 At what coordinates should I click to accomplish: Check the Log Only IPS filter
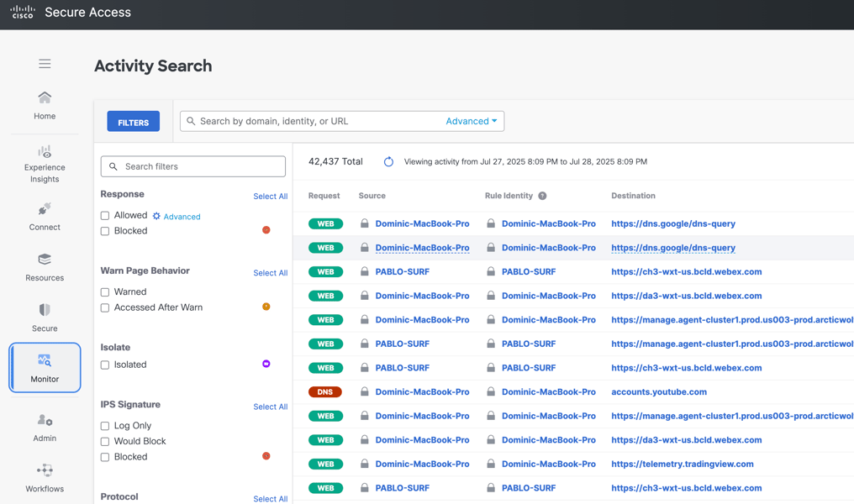(105, 426)
